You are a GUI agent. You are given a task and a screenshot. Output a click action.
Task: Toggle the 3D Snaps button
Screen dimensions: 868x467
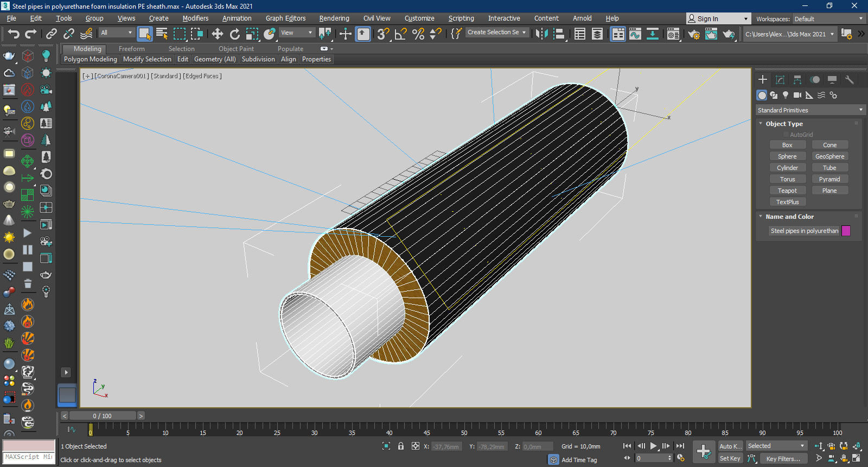pyautogui.click(x=383, y=34)
